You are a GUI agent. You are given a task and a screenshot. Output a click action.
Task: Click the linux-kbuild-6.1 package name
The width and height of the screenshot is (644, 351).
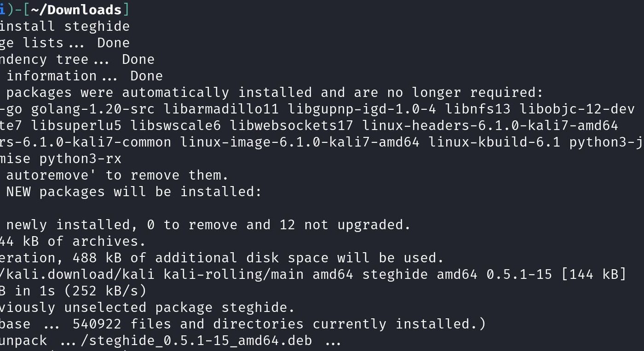click(494, 142)
